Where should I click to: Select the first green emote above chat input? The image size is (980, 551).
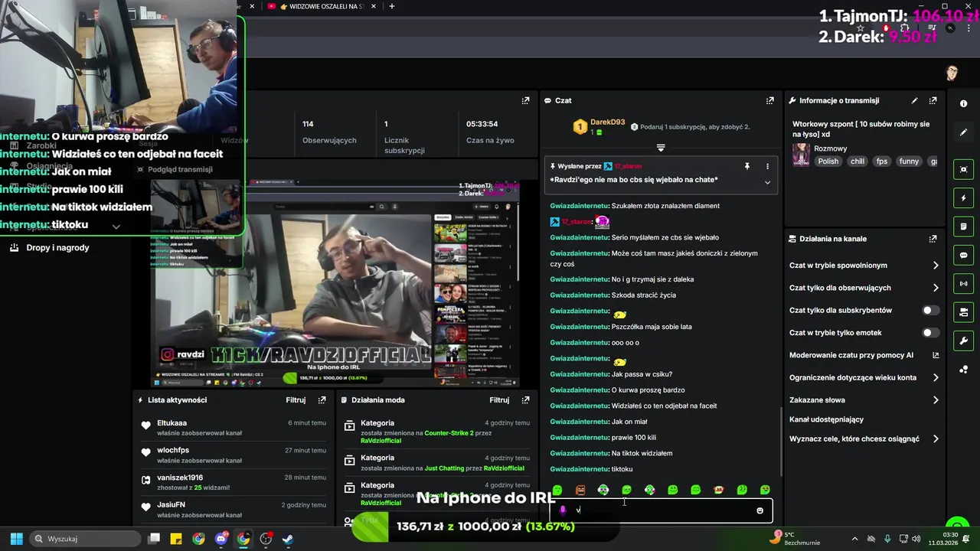[557, 490]
